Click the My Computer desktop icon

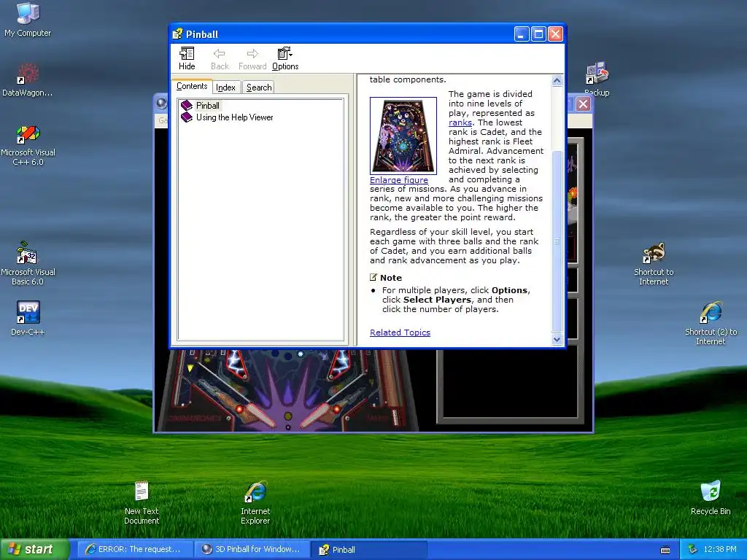[x=28, y=20]
